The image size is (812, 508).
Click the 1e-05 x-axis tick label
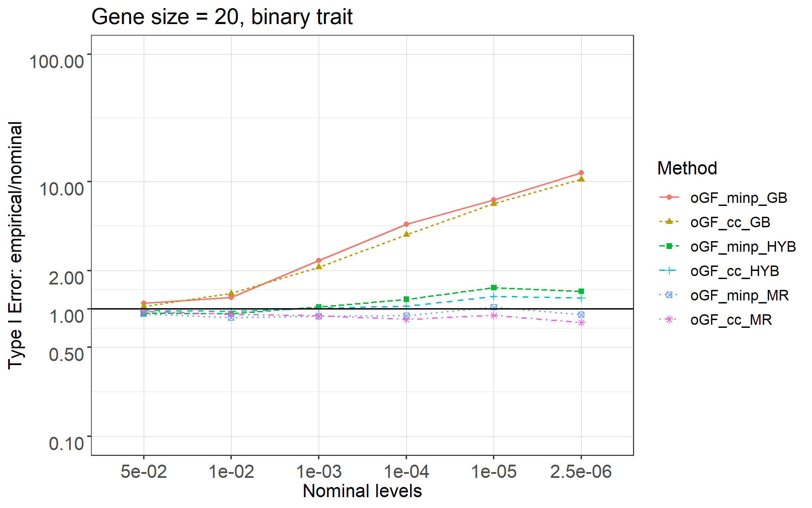pos(494,471)
